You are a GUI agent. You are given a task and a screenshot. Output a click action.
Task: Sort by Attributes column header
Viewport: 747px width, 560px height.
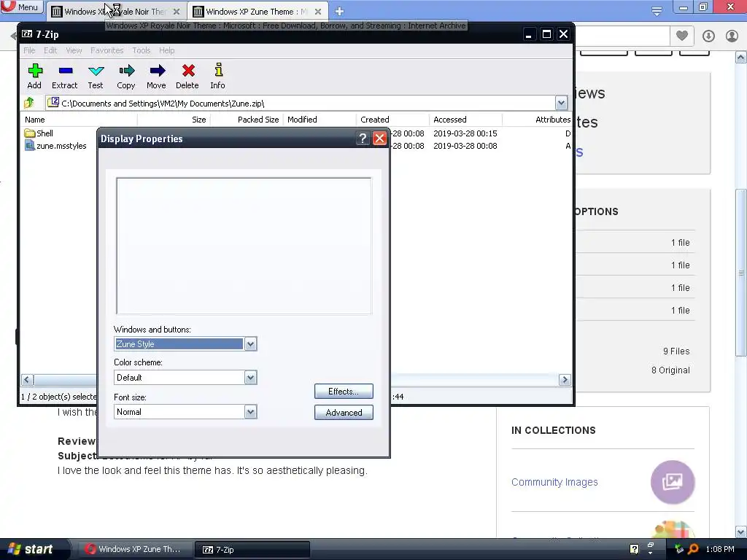(x=537, y=120)
